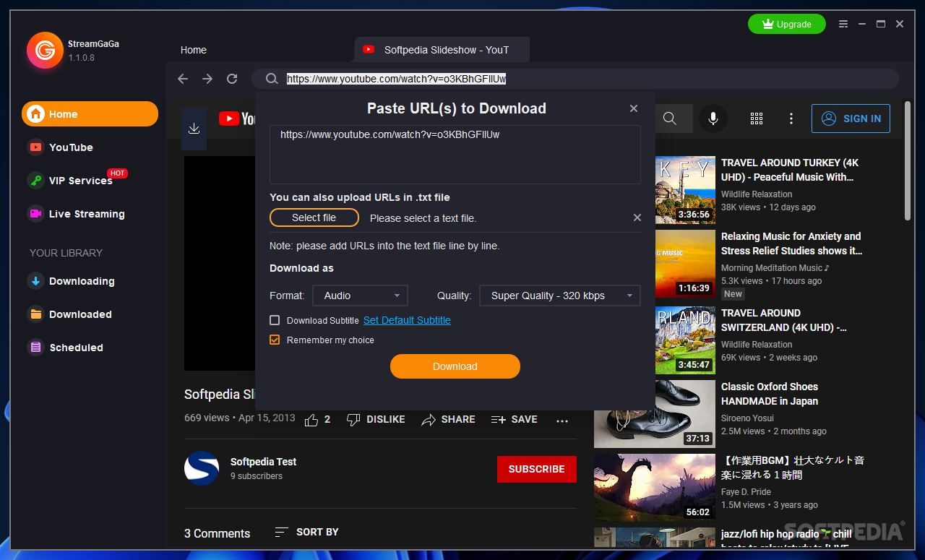Click the DISLIKE thumbs down button
The height and width of the screenshot is (560, 925).
(376, 419)
